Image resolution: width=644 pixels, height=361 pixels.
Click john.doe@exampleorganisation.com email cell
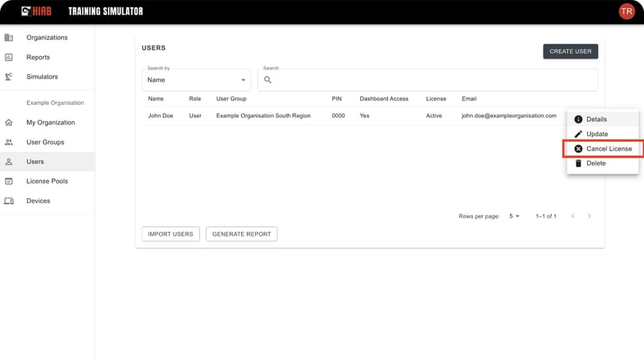pyautogui.click(x=509, y=116)
